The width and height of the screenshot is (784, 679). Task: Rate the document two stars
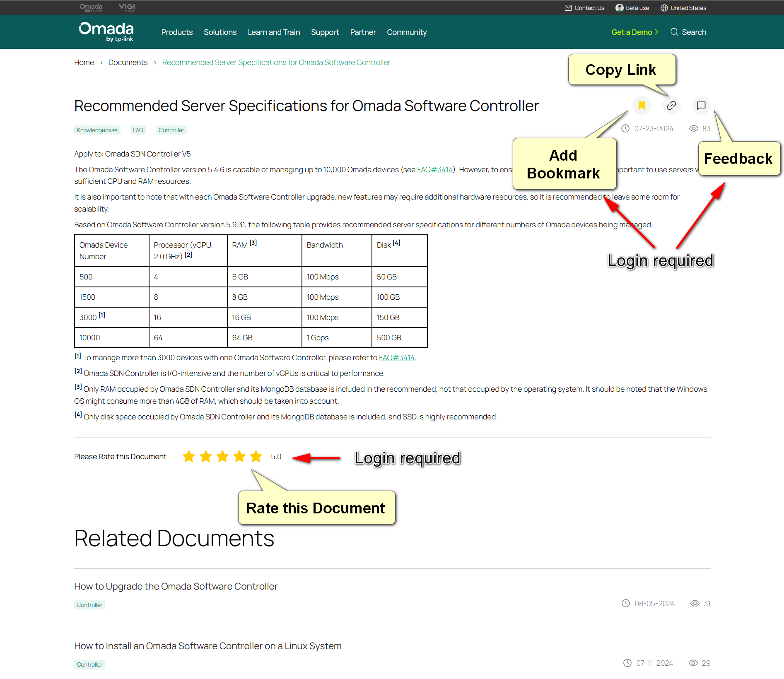206,457
